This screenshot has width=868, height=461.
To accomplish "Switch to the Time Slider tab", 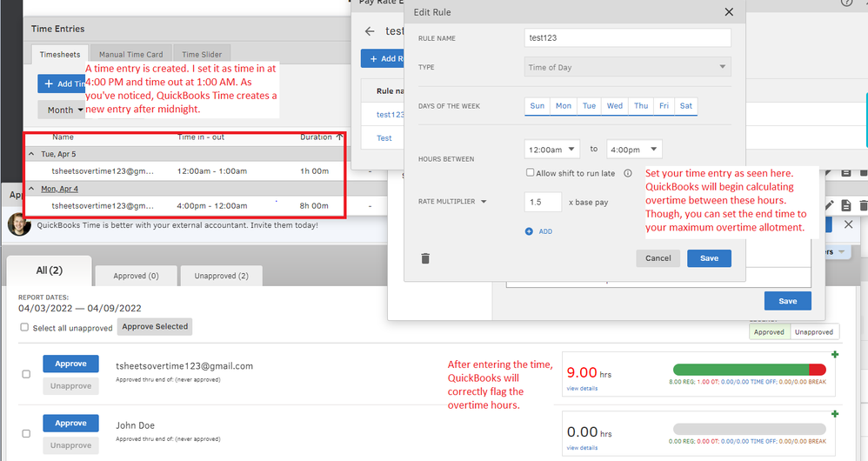I will point(202,54).
